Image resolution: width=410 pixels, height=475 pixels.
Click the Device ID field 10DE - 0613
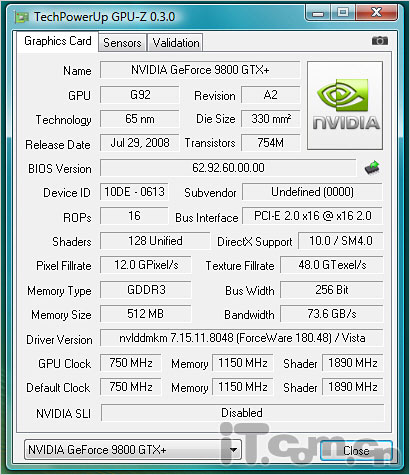point(134,192)
